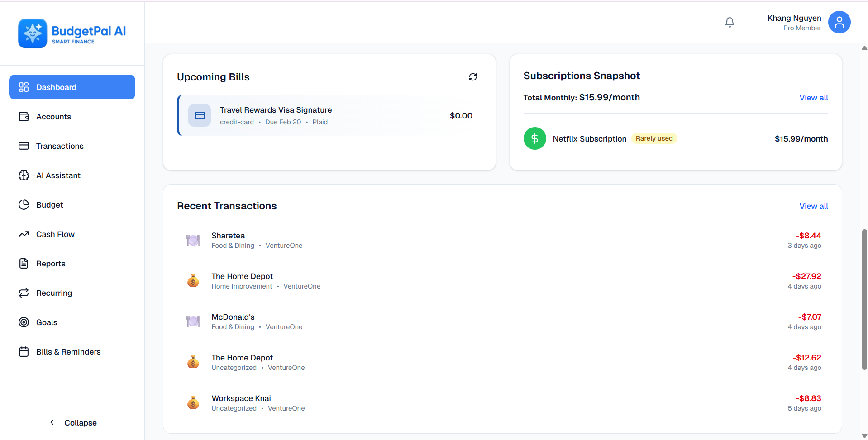Open the Transactions card icon

[x=24, y=146]
